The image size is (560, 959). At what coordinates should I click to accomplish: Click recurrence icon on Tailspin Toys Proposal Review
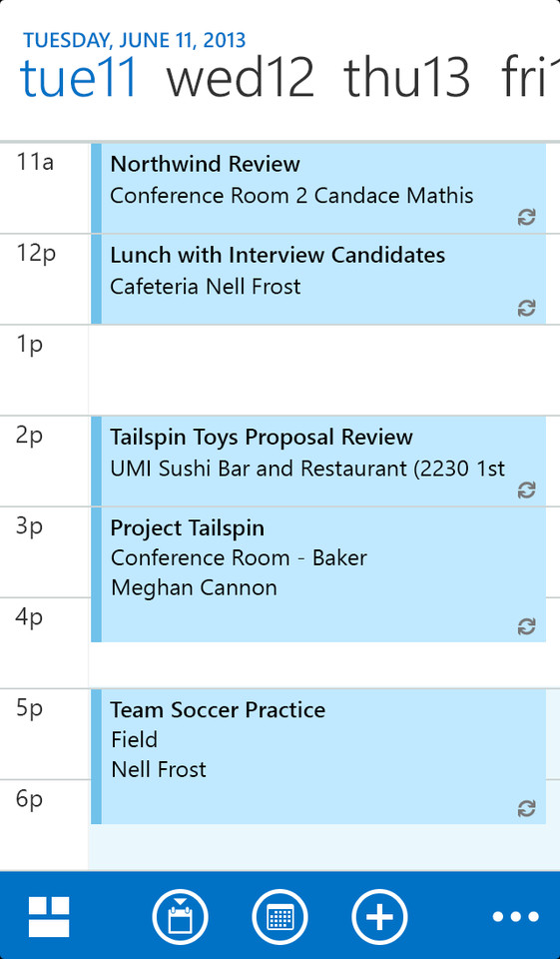click(x=526, y=489)
